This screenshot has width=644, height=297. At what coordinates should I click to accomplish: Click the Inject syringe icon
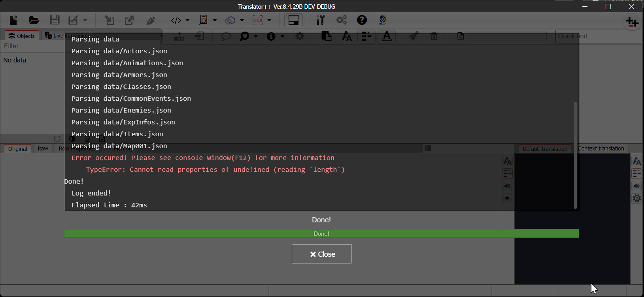tap(151, 20)
